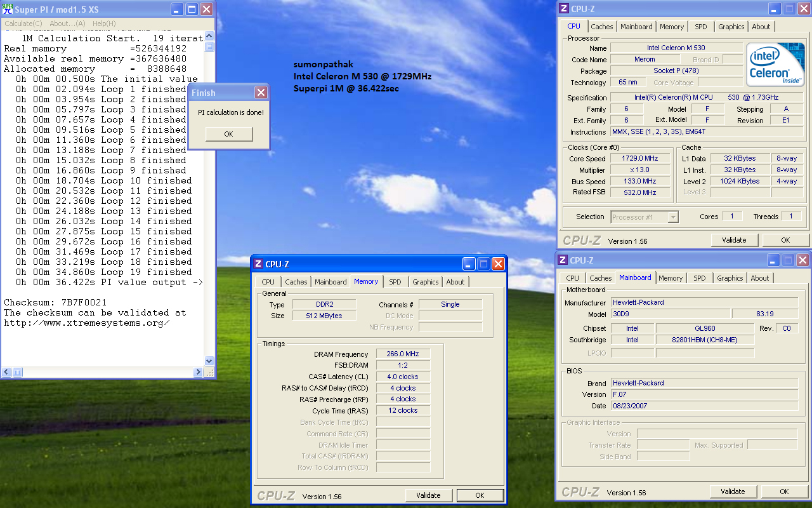Open Memory tab in top CPU-Z window
This screenshot has height=508, width=812.
[672, 27]
